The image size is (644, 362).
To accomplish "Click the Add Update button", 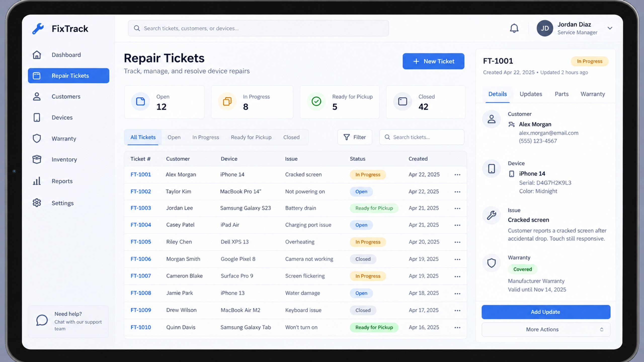I will 546,312.
